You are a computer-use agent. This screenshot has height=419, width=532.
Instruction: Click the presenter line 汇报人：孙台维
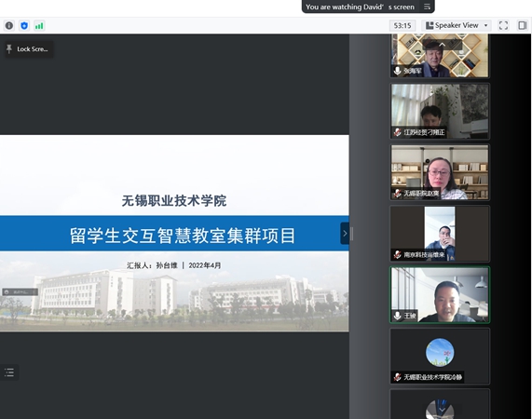point(152,265)
